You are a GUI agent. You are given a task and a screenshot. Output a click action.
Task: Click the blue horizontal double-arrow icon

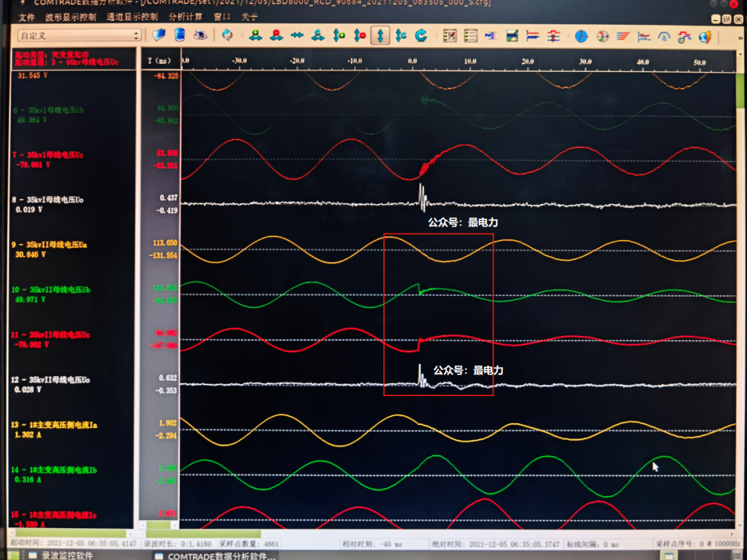coord(297,36)
